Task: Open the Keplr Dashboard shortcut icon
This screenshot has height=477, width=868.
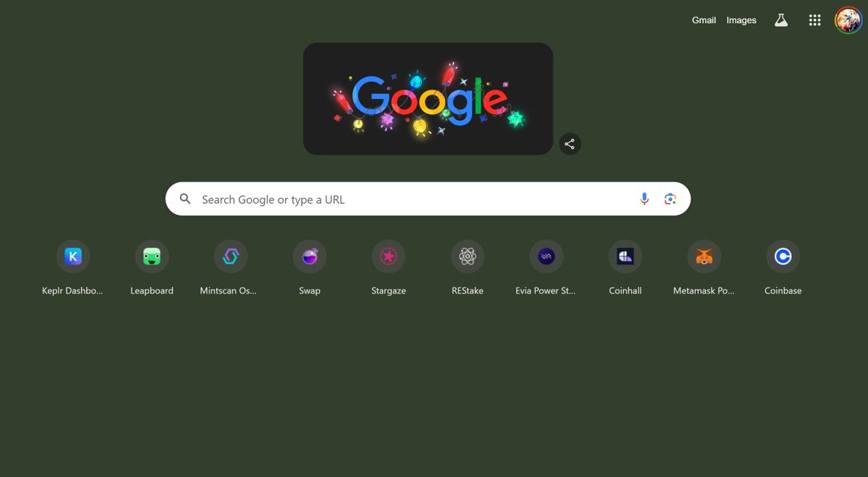Action: click(x=73, y=257)
